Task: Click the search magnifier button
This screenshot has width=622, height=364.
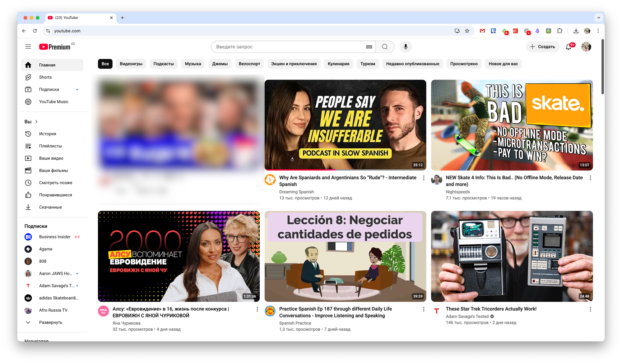Action: coord(385,47)
